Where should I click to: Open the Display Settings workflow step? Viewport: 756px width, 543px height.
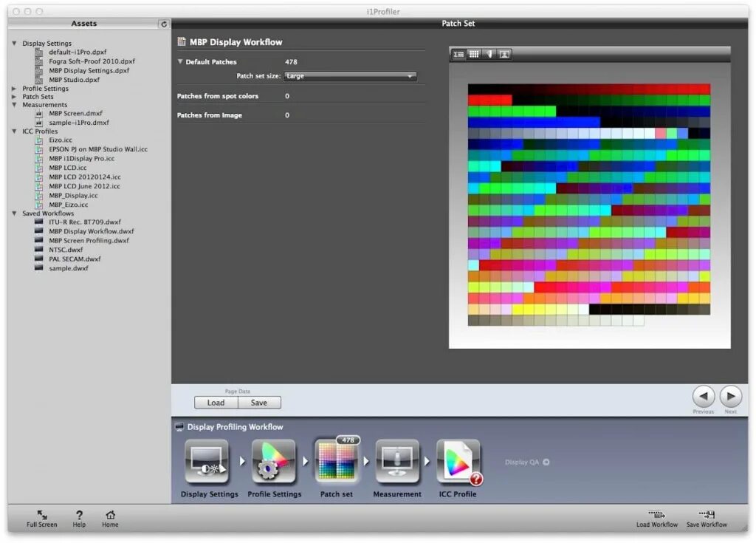207,462
